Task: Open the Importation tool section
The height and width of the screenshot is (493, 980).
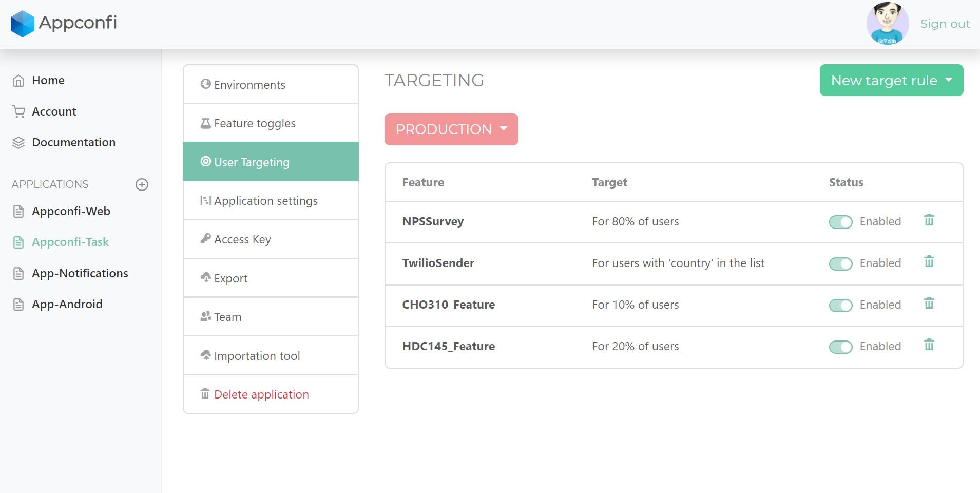Action: point(271,355)
